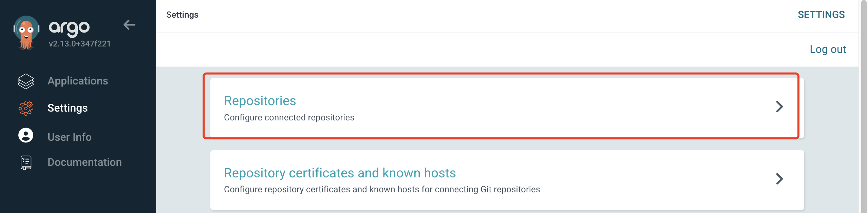This screenshot has width=868, height=213.
Task: Click the vertical scrollbar on right edge
Action: [864, 106]
